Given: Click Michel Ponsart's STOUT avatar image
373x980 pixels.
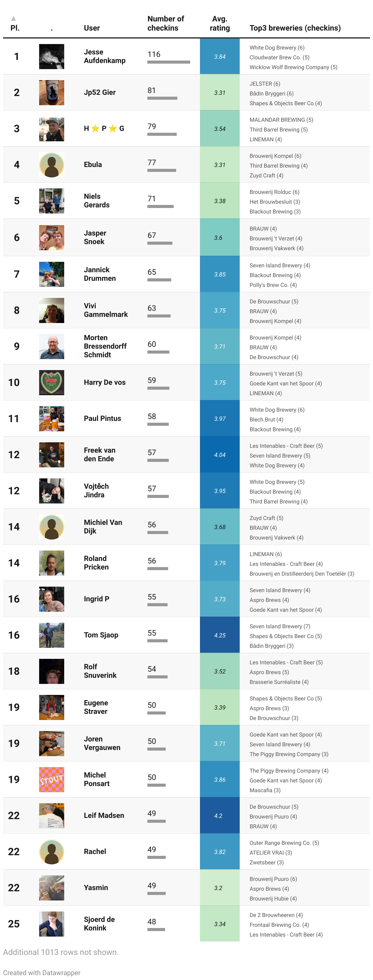Looking at the screenshot, I should [x=51, y=780].
